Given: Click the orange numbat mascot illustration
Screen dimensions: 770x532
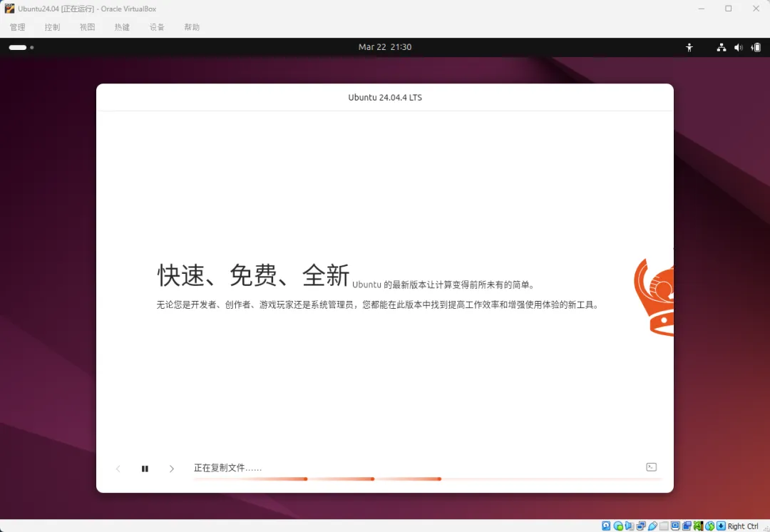Looking at the screenshot, I should click(654, 297).
